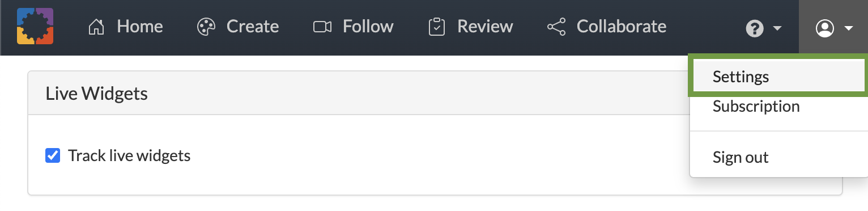Viewport: 868px width, 211px height.
Task: Expand the help menu caret arrow
Action: (777, 28)
